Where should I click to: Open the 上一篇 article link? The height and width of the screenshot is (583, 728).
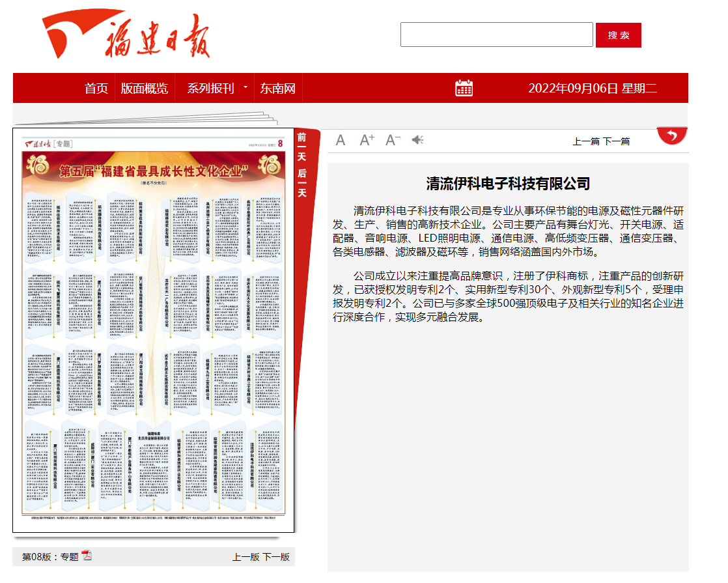[x=586, y=141]
